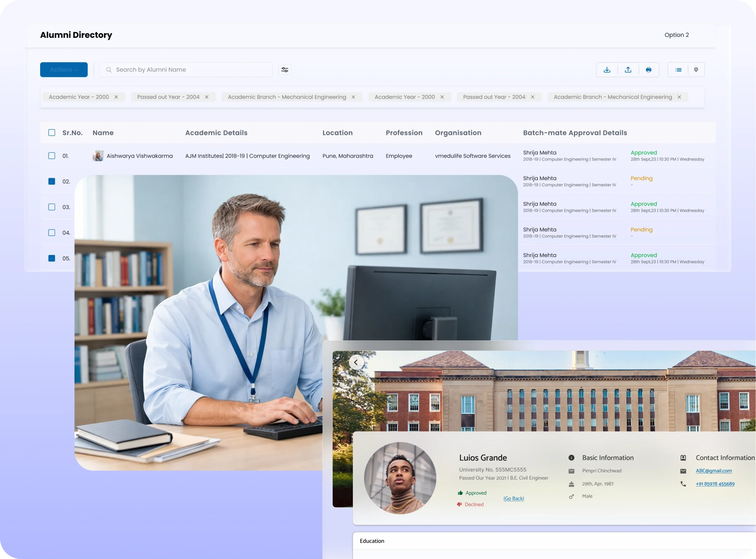Click the (Go Back) link
The width and height of the screenshot is (756, 559).
[513, 498]
